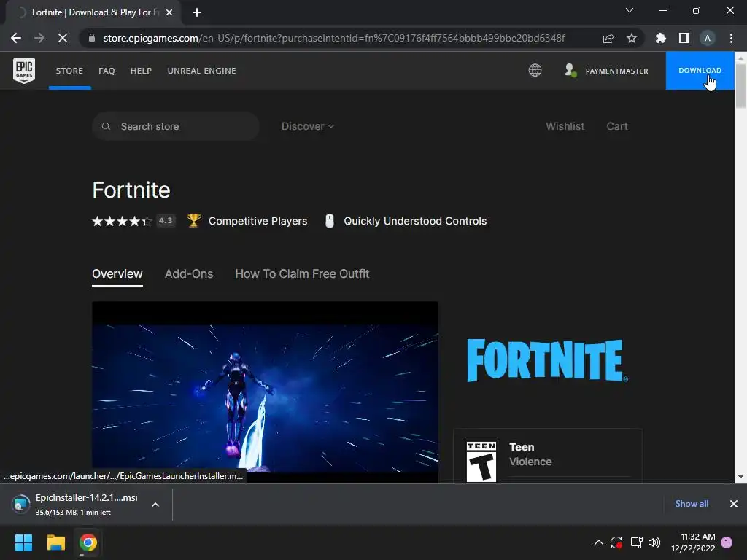This screenshot has width=747, height=560.
Task: Click the Quickly Understood Controls label
Action: [415, 221]
